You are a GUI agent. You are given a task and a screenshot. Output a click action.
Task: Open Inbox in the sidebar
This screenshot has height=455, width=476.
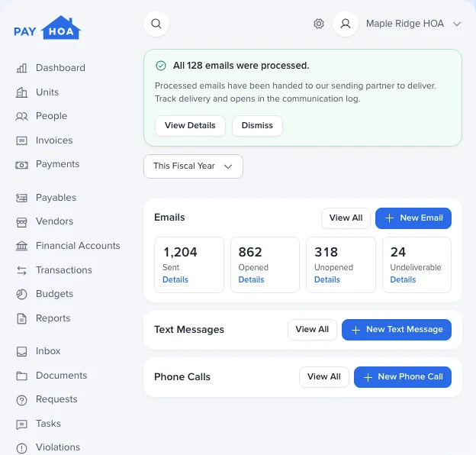[48, 351]
